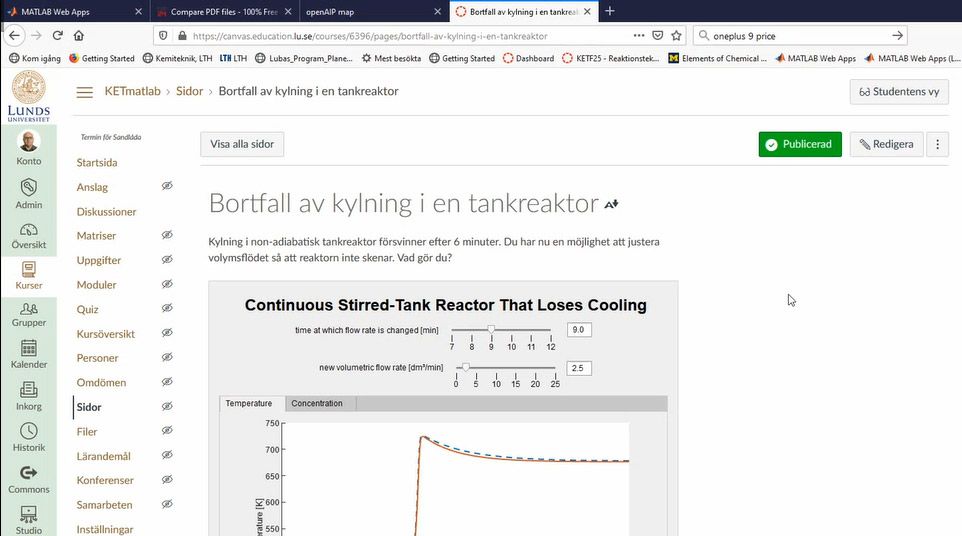The height and width of the screenshot is (536, 962).
Task: Open the Admin shield icon
Action: tap(28, 187)
